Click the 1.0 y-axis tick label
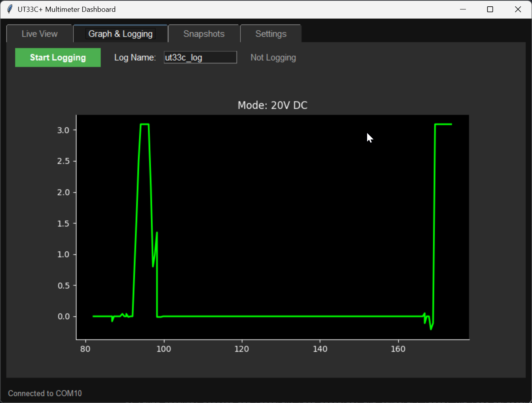532x403 pixels. 63,254
